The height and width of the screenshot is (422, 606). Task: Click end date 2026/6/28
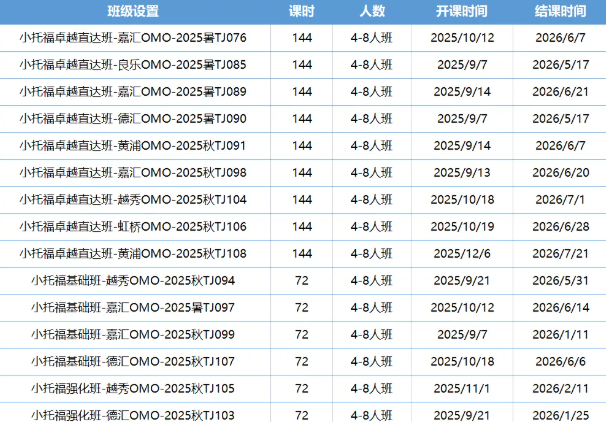pos(560,226)
